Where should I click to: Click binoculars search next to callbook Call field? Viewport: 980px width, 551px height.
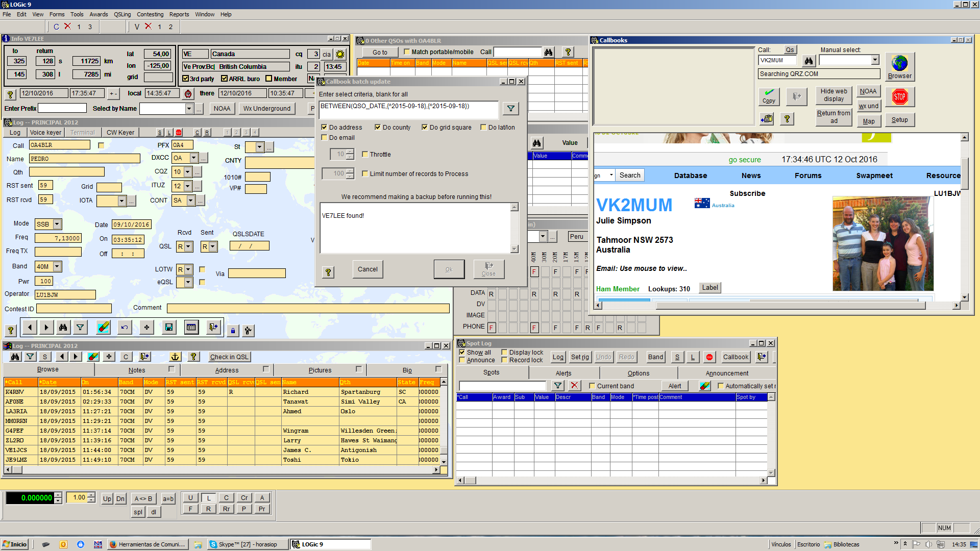click(808, 61)
